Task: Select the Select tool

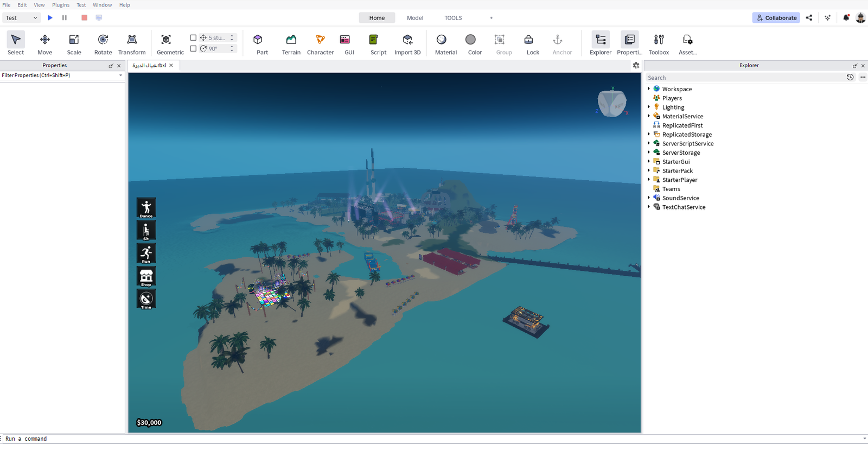Action: point(16,43)
